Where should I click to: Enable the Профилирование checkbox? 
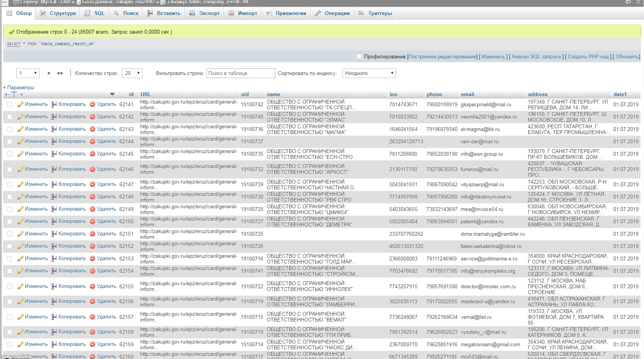(359, 56)
